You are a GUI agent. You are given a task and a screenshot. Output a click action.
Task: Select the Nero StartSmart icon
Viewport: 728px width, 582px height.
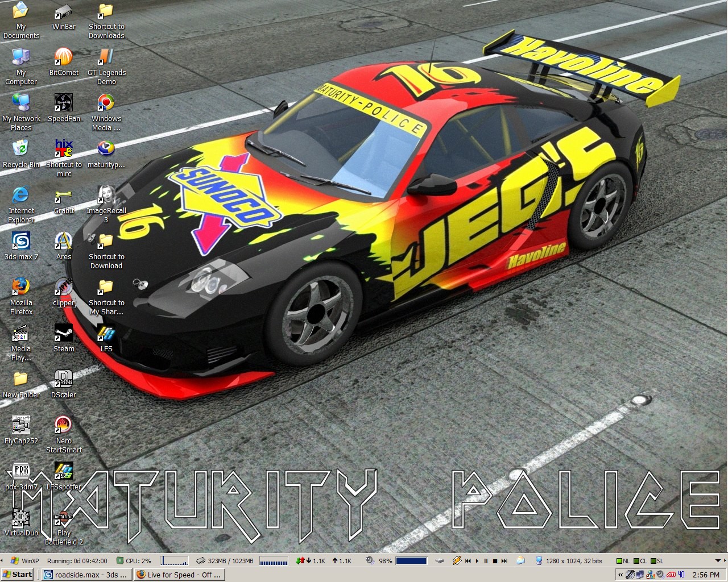tap(64, 435)
